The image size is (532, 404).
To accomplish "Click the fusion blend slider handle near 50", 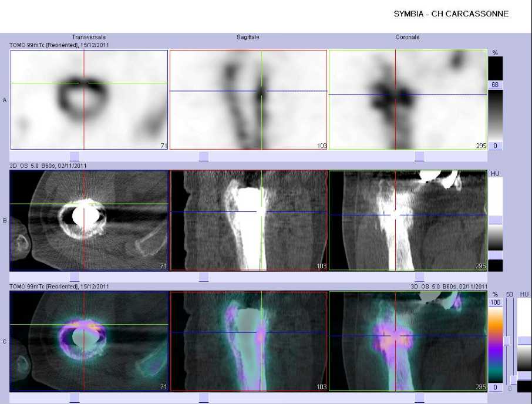I will click(x=507, y=341).
